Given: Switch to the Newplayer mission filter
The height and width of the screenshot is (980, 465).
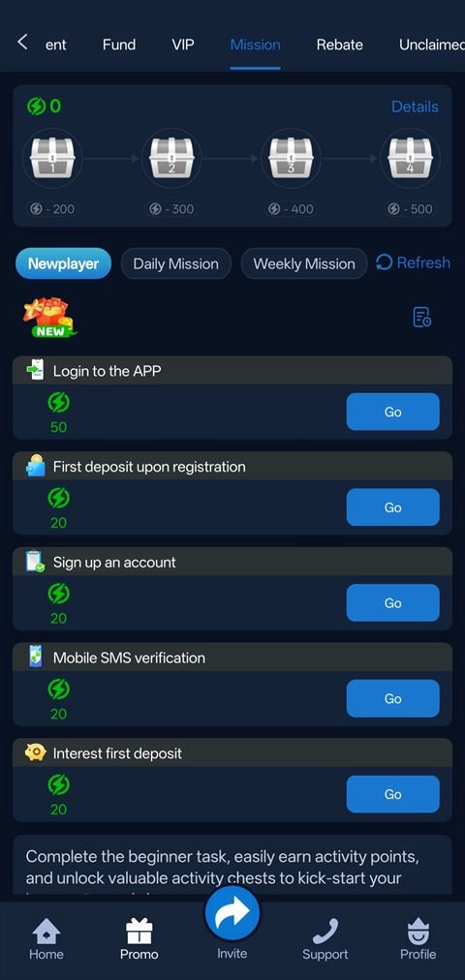Looking at the screenshot, I should point(63,263).
